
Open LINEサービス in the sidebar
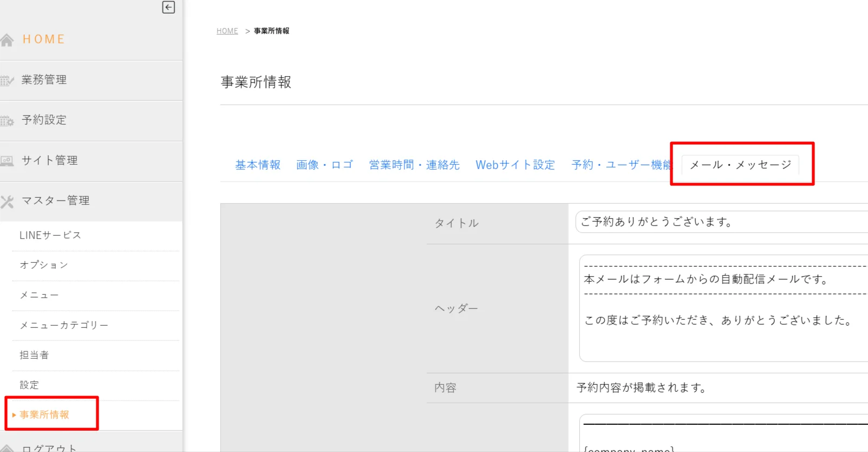point(50,235)
